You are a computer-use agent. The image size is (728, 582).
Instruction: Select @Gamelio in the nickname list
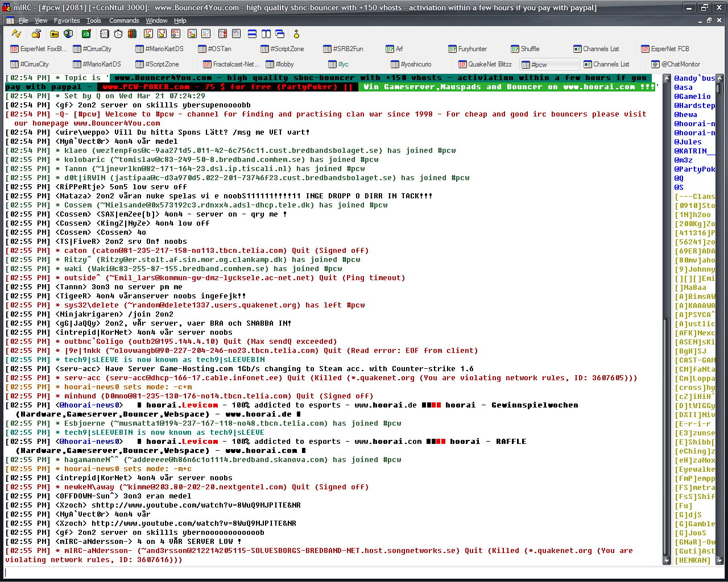[x=692, y=97]
